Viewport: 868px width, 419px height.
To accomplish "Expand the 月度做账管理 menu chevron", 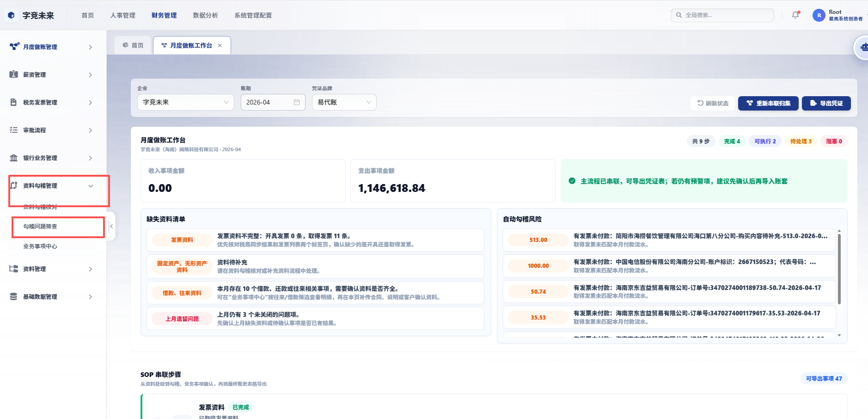I will (91, 47).
